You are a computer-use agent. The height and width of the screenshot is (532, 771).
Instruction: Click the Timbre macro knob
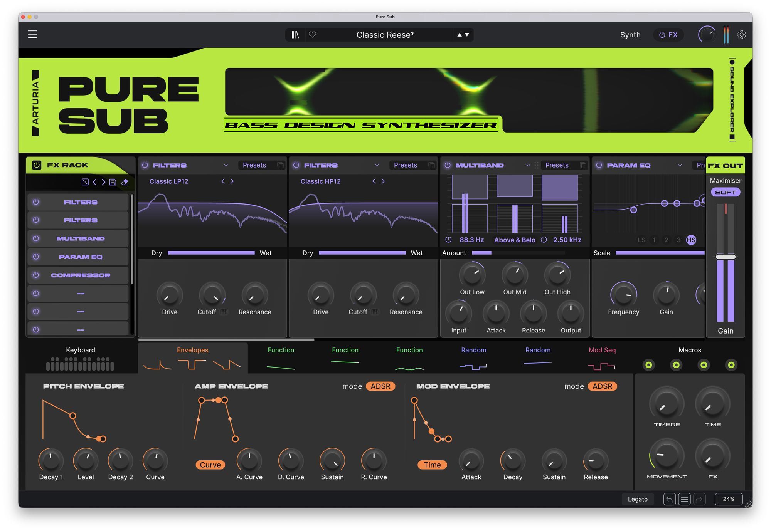[667, 404]
